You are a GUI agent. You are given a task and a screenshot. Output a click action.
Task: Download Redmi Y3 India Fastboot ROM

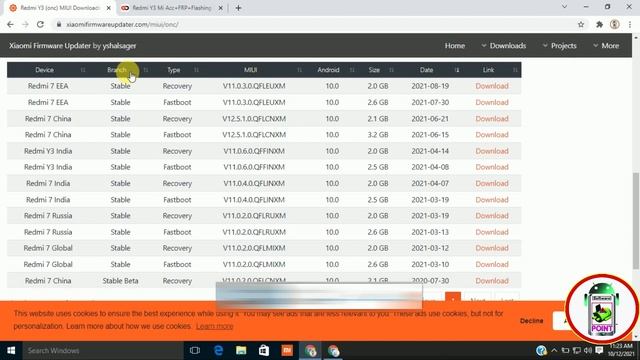492,167
